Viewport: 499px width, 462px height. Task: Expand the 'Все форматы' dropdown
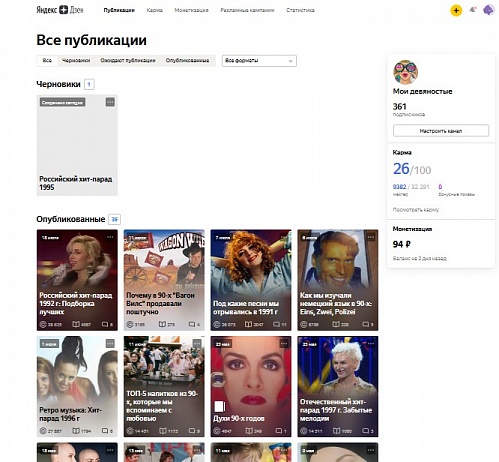259,61
